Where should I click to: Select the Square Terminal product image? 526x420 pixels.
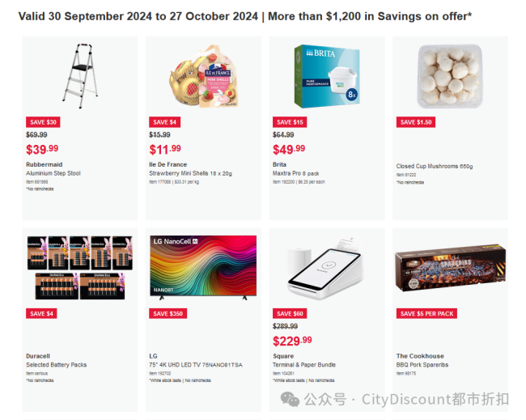[x=326, y=269]
